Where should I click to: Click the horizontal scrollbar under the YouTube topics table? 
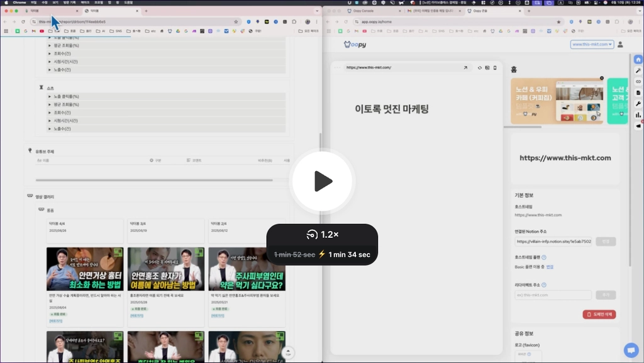154,180
